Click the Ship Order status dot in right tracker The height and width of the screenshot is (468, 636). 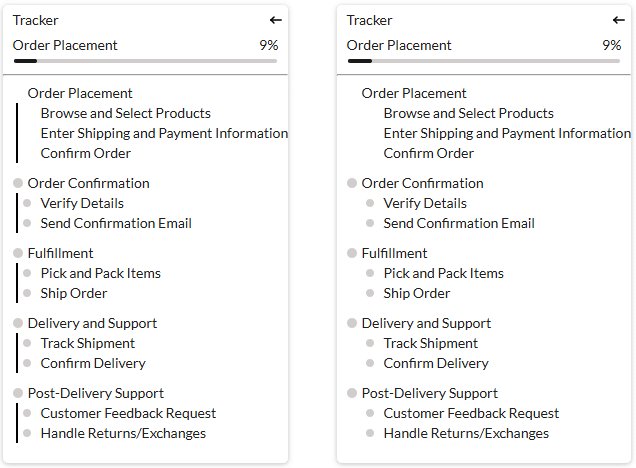tap(370, 293)
